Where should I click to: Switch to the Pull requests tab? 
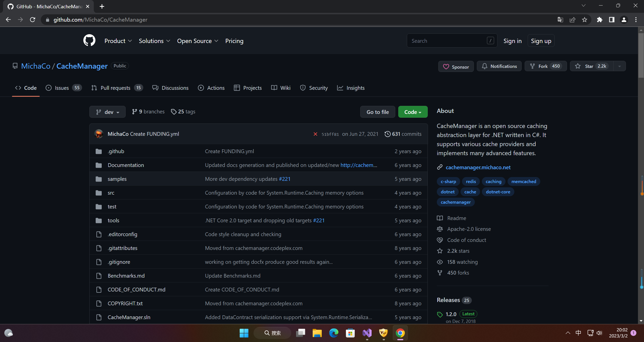click(117, 88)
